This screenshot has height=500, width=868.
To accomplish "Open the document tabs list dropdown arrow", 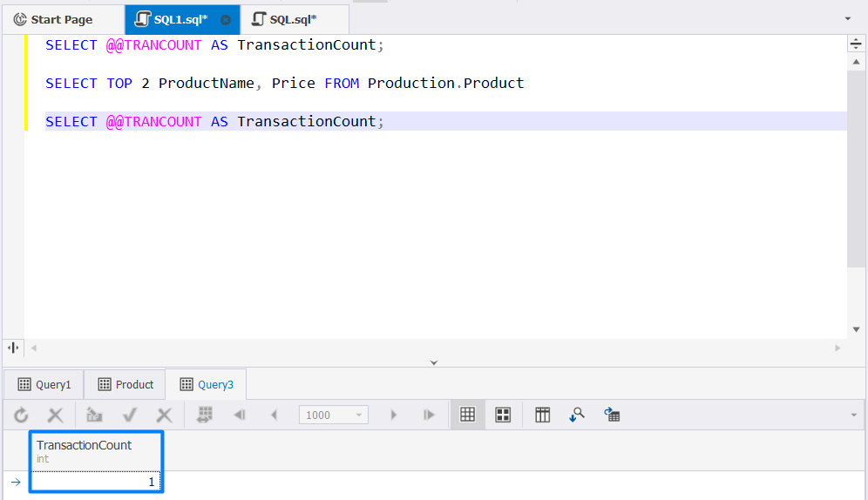I will click(847, 19).
